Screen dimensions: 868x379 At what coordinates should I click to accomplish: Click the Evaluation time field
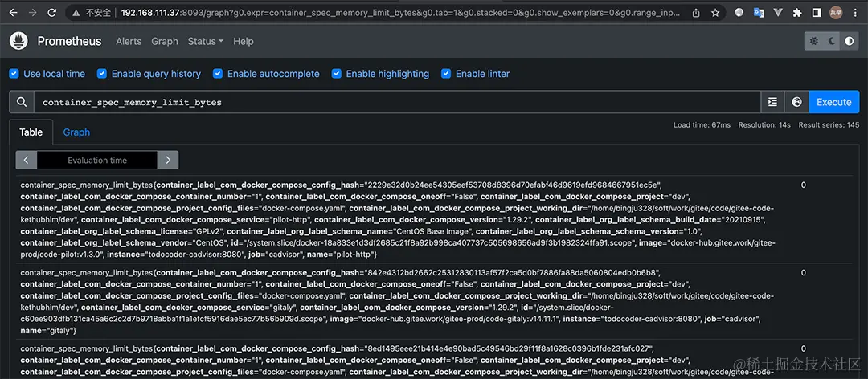tap(97, 160)
